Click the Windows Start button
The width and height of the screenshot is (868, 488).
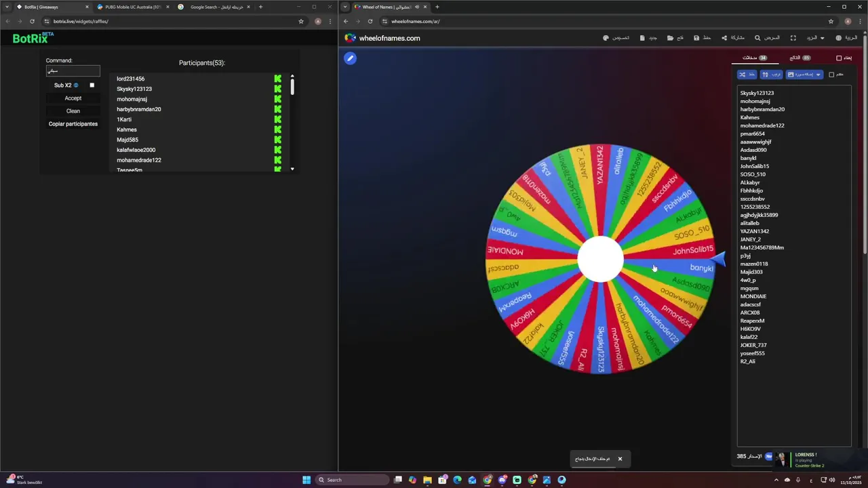tap(307, 480)
